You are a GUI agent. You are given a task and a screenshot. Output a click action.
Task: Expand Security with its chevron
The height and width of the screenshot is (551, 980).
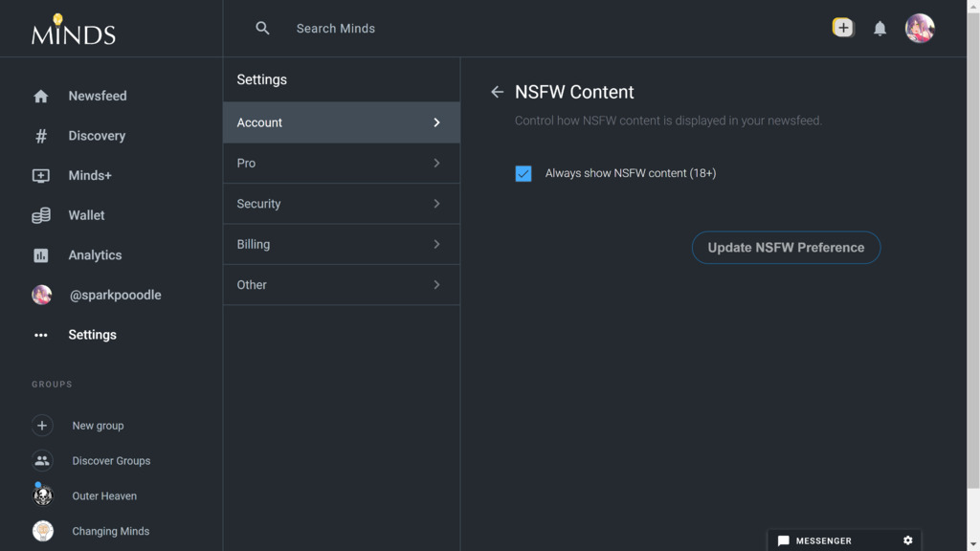436,204
